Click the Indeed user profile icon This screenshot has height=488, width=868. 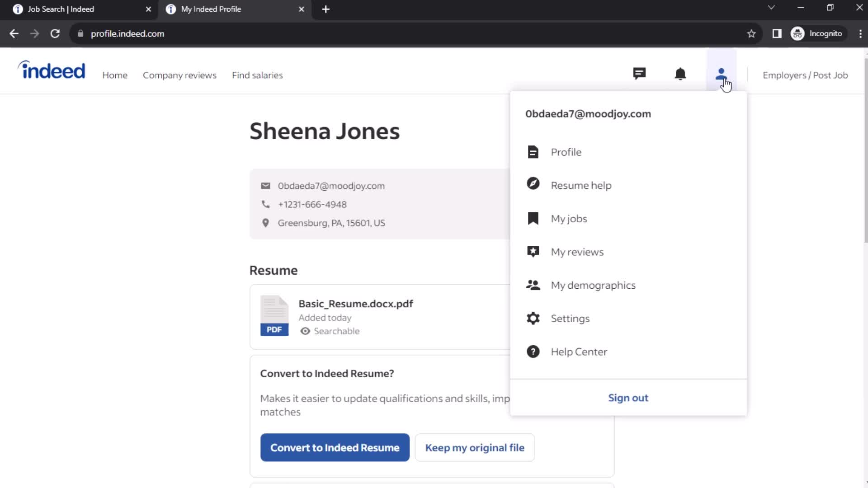tap(722, 75)
